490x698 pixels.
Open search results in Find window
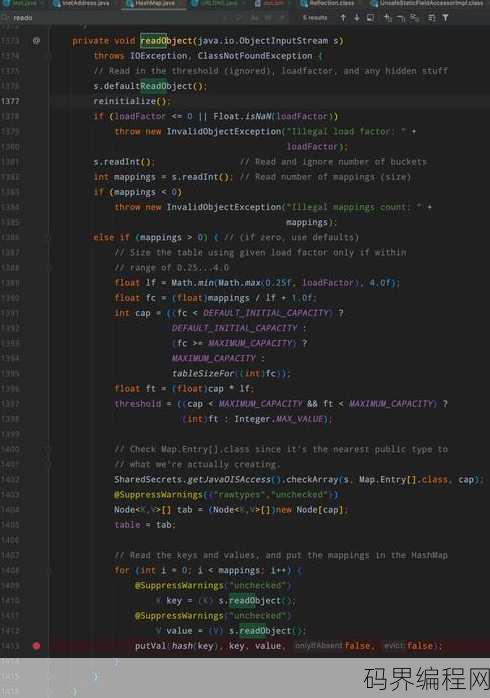click(370, 18)
